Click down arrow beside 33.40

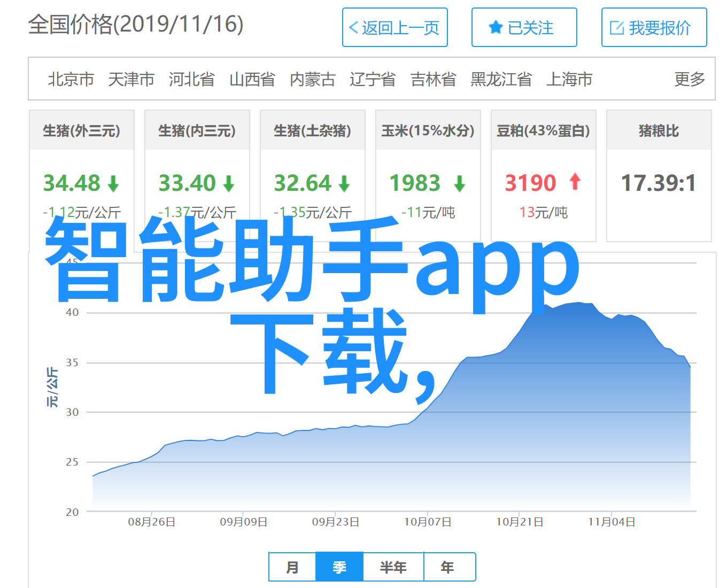(x=229, y=184)
